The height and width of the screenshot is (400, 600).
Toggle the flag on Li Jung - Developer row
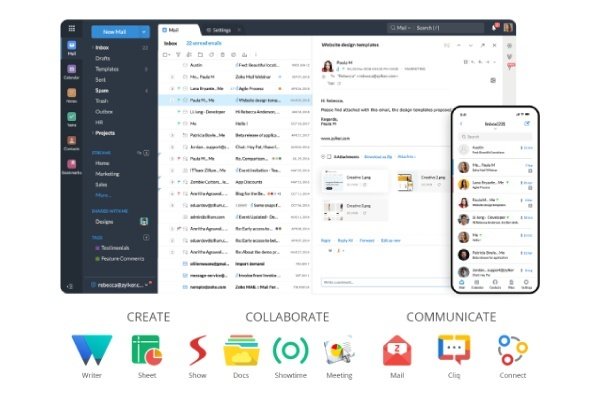pyautogui.click(x=179, y=112)
